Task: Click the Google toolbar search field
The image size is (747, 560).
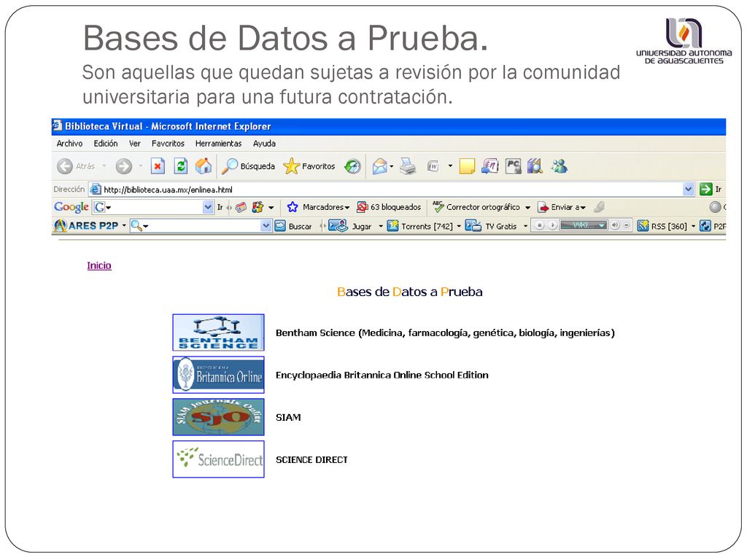Action: (153, 207)
